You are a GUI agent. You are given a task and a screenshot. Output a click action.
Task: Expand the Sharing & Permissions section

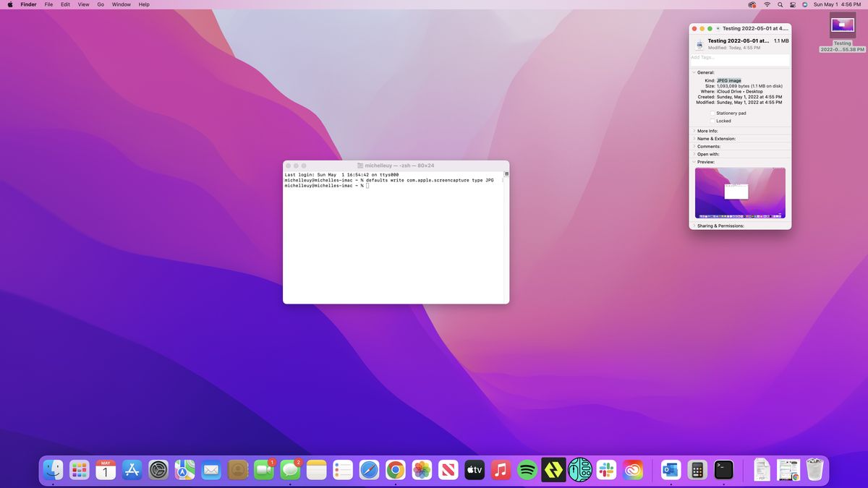(x=694, y=226)
